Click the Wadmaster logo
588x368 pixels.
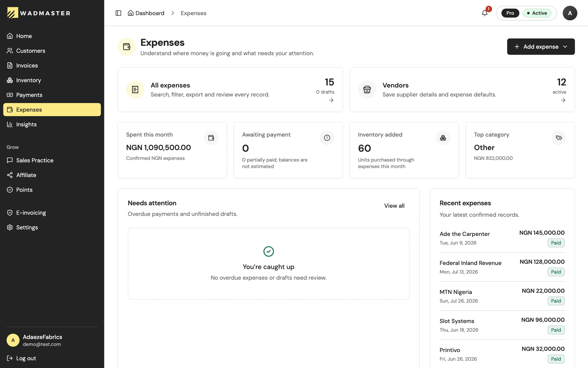click(39, 13)
